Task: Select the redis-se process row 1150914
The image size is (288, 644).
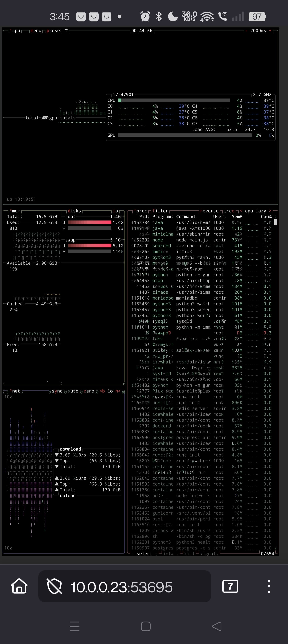Action: coord(201,408)
